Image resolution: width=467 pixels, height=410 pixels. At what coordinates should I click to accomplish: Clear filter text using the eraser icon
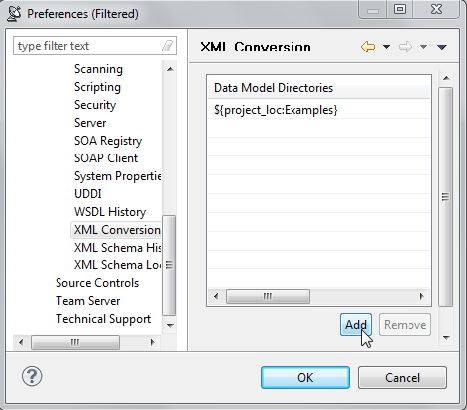point(167,46)
